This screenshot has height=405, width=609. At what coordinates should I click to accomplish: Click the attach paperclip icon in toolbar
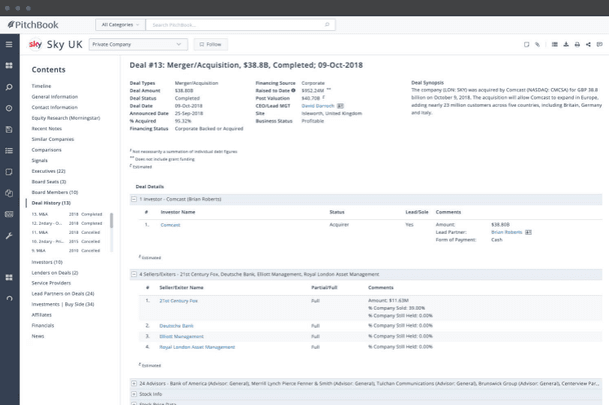tap(537, 44)
